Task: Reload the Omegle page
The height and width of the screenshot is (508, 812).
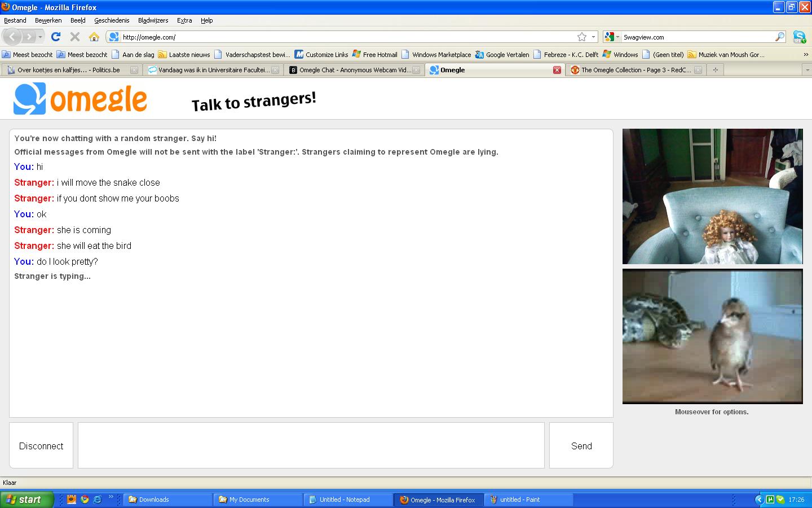Action: pyautogui.click(x=55, y=37)
